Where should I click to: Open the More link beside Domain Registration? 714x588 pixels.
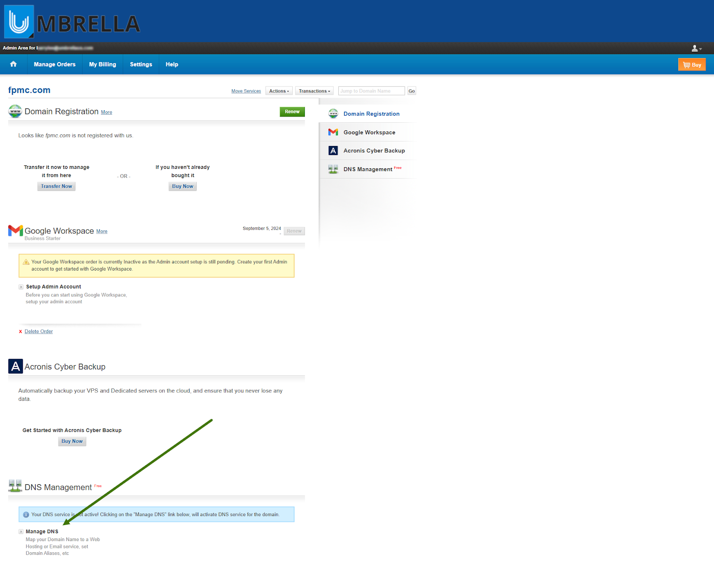tap(106, 113)
